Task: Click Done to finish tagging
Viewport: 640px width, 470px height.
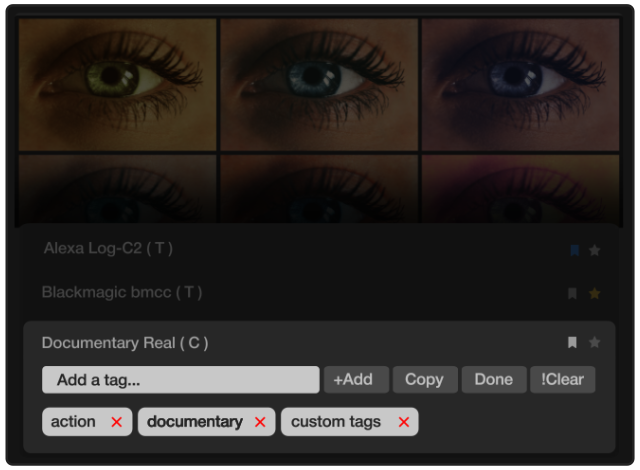Action: [x=494, y=380]
